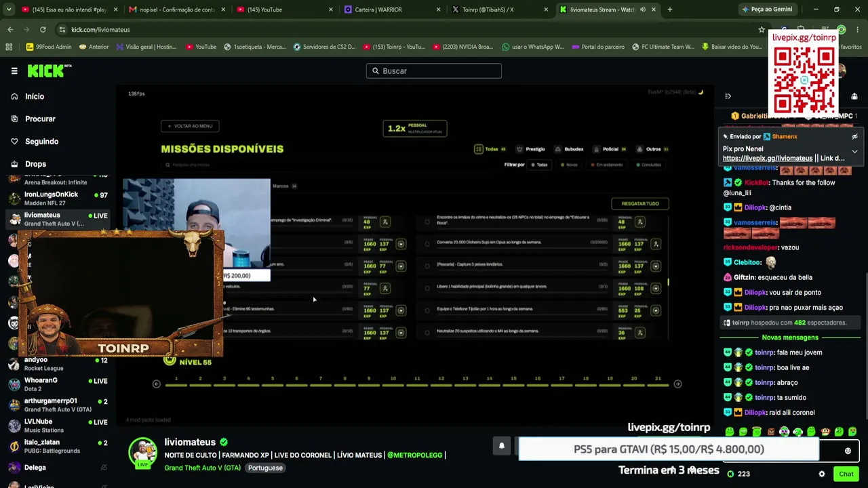868x488 pixels.
Task: Open IronLungsOnKick channel in sidebar
Action: pyautogui.click(x=58, y=199)
